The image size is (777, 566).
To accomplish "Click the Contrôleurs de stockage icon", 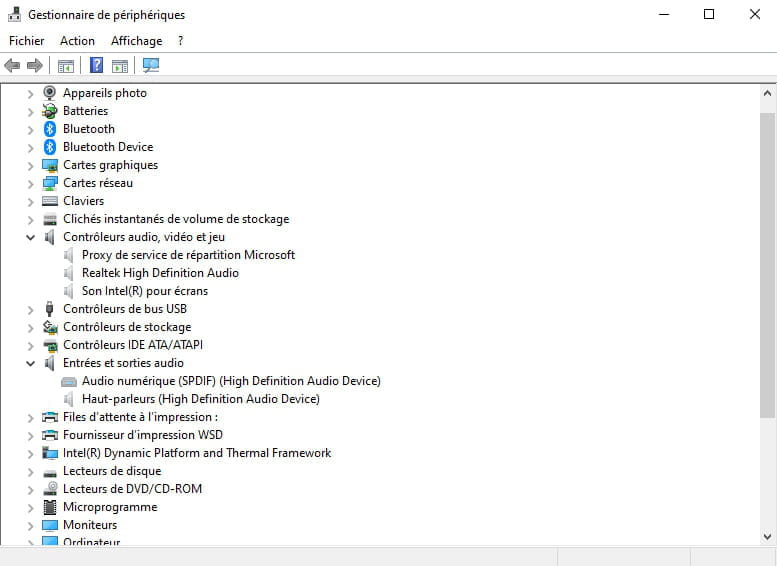I will click(x=50, y=327).
